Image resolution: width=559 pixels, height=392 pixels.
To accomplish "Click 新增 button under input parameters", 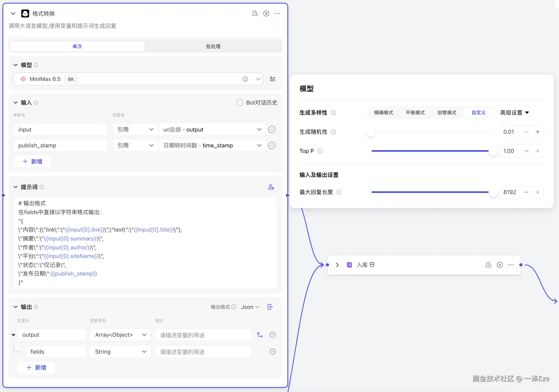I will 33,162.
